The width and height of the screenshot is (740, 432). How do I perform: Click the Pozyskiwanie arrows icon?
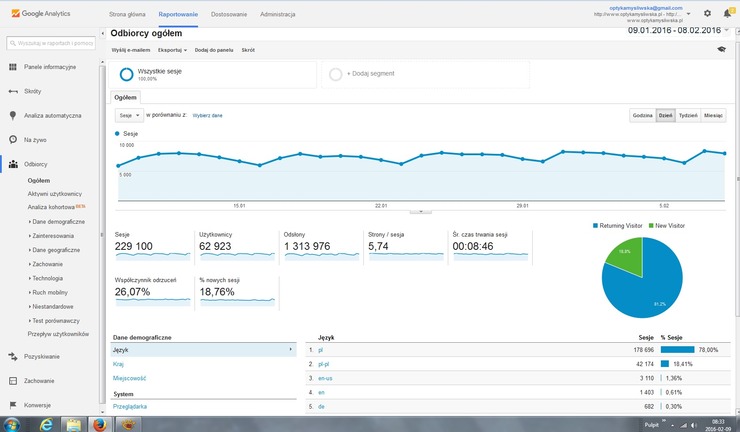[13, 356]
